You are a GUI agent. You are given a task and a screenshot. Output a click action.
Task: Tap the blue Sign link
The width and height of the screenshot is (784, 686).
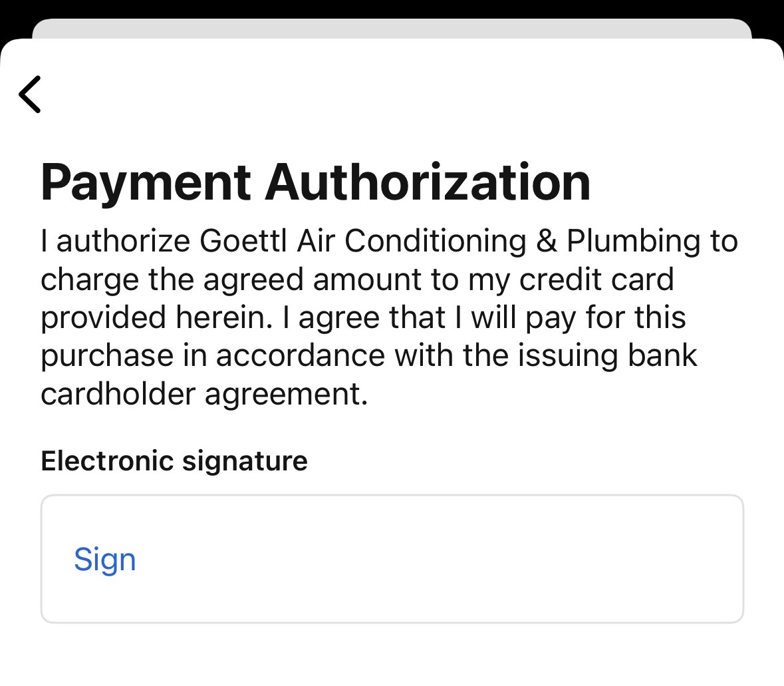pyautogui.click(x=104, y=560)
